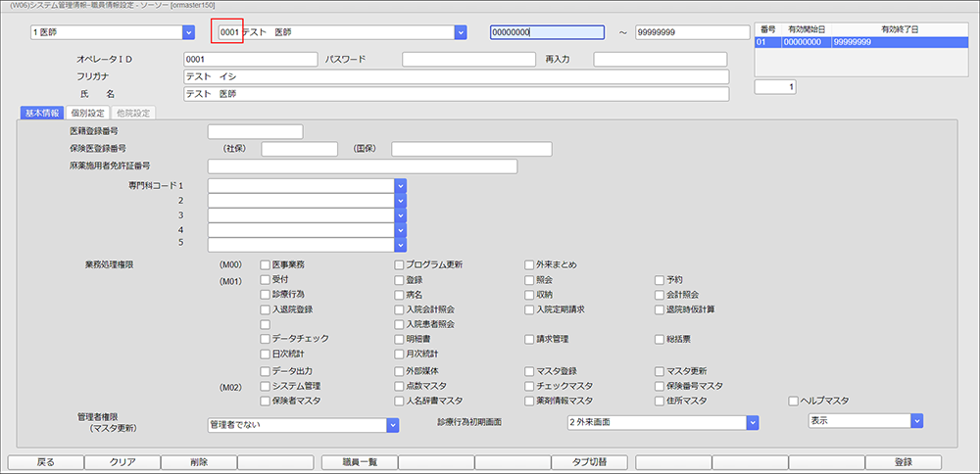This screenshot has width=980, height=474.
Task: Check the マスタ登録 checkbox
Action: (x=529, y=371)
